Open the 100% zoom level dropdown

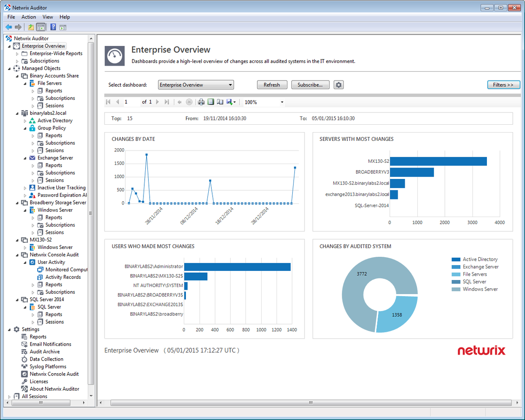(x=264, y=102)
